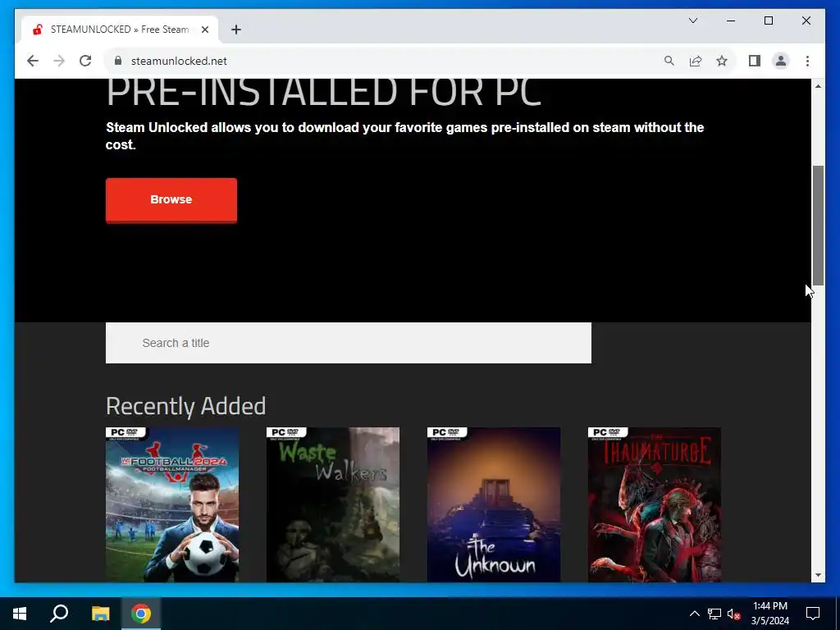Open the Waste Walkers game cover
The height and width of the screenshot is (630, 840).
tap(333, 504)
